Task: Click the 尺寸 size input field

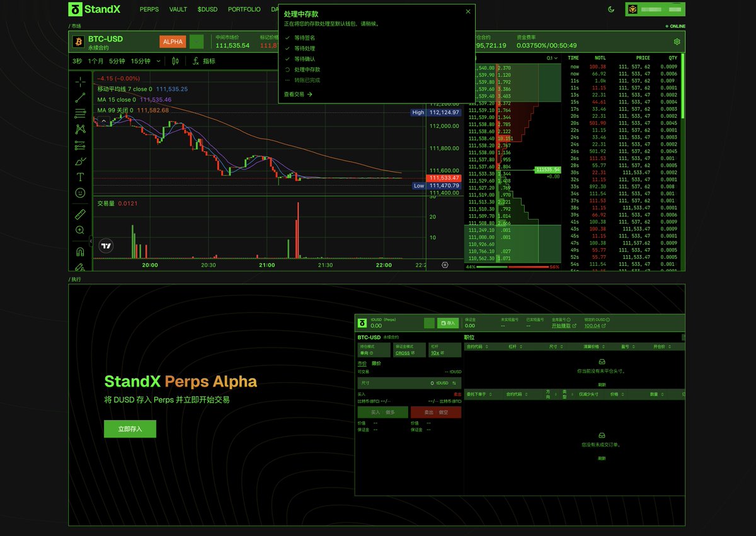Action: (409, 383)
